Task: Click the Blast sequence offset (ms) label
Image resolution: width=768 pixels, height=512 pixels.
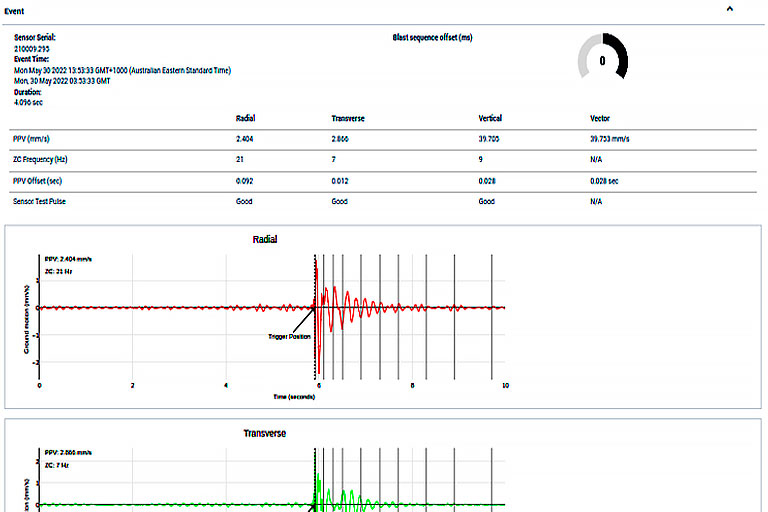Action: point(432,37)
